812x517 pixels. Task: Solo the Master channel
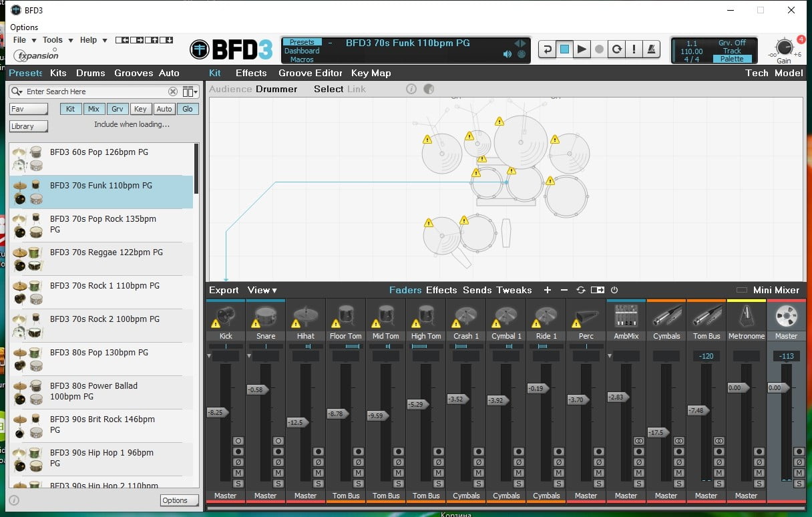tap(799, 484)
